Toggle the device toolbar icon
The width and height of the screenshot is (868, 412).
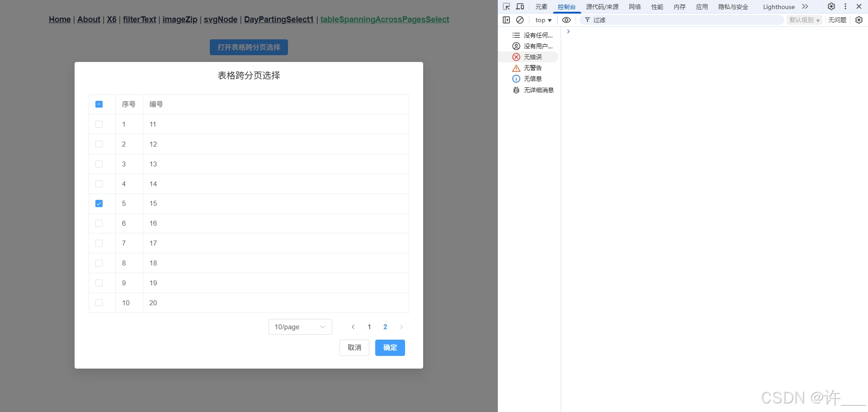pos(520,6)
